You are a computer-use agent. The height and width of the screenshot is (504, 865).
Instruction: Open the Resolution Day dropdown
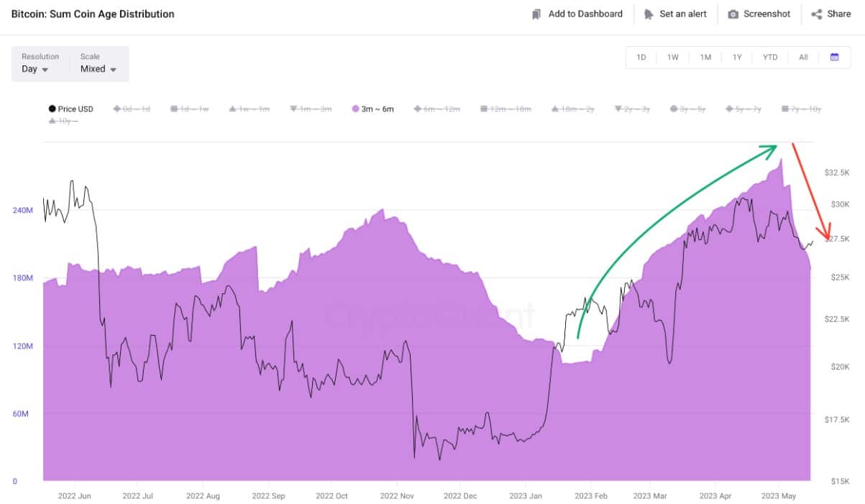35,69
